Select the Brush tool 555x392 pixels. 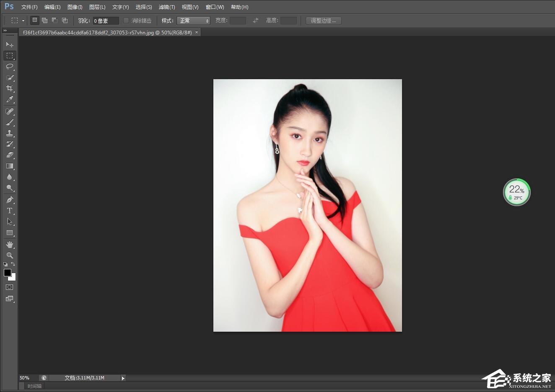tap(10, 122)
